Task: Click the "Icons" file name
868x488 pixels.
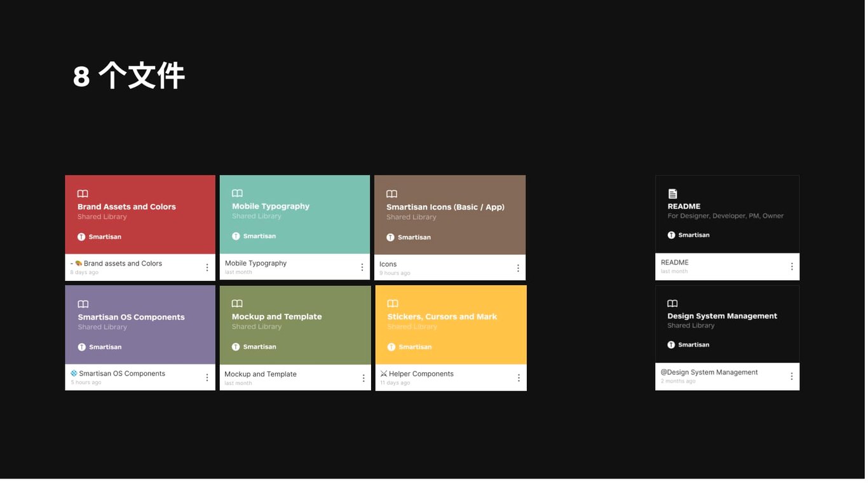Action: point(388,264)
